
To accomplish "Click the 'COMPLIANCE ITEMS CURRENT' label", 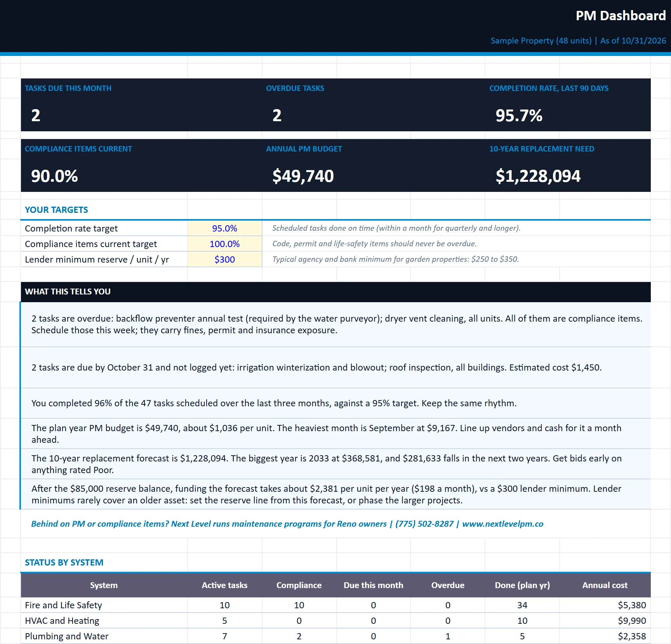I will pos(78,149).
